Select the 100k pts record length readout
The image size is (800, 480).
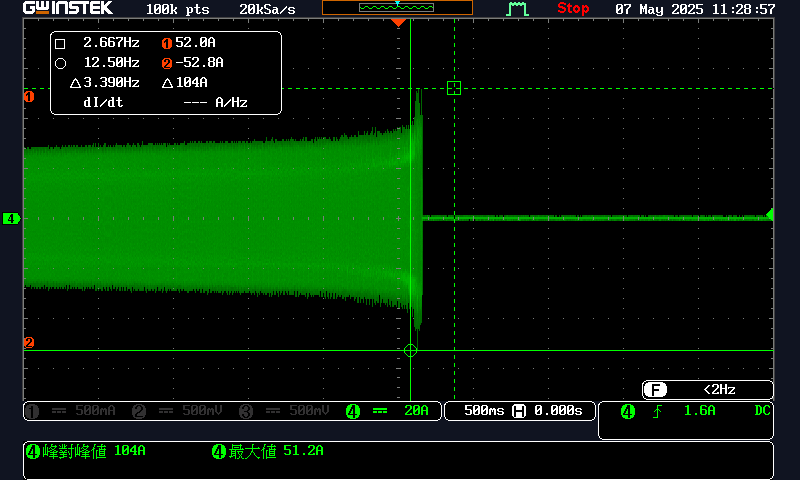178,9
